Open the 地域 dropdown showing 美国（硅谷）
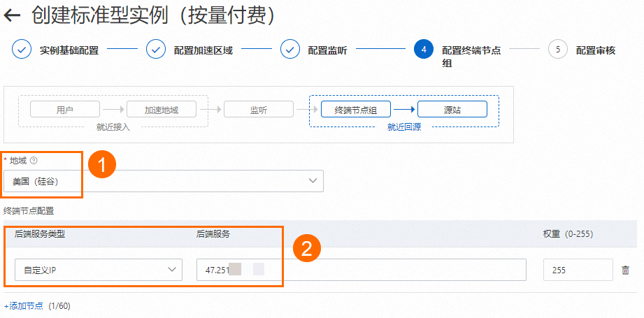 pyautogui.click(x=164, y=181)
